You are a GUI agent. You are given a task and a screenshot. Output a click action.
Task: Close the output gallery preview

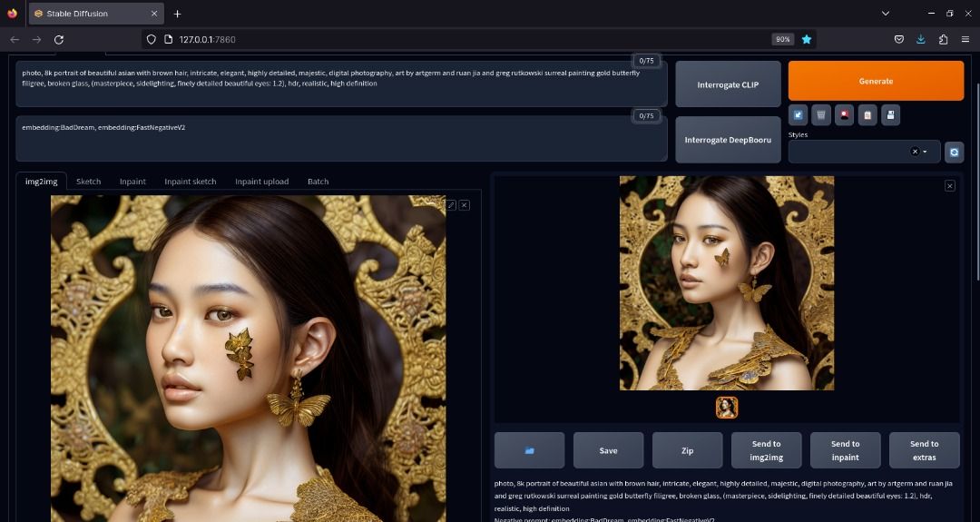click(x=950, y=185)
